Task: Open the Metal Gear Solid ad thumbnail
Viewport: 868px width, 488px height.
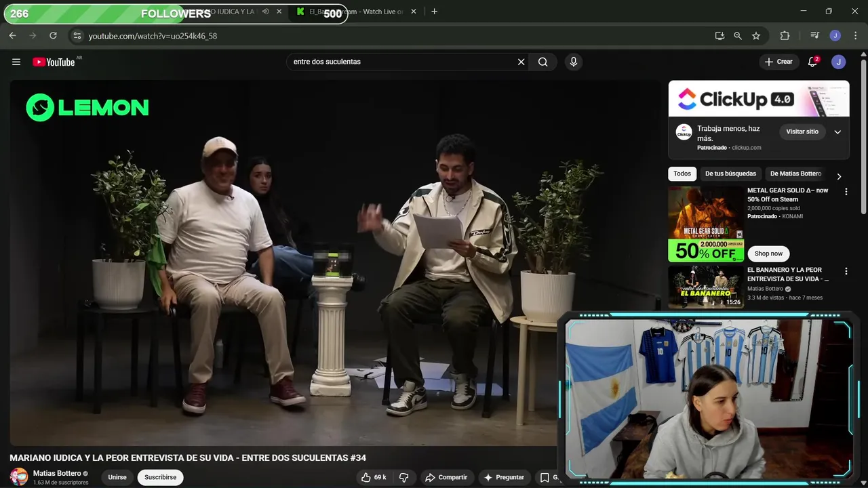Action: coord(706,224)
